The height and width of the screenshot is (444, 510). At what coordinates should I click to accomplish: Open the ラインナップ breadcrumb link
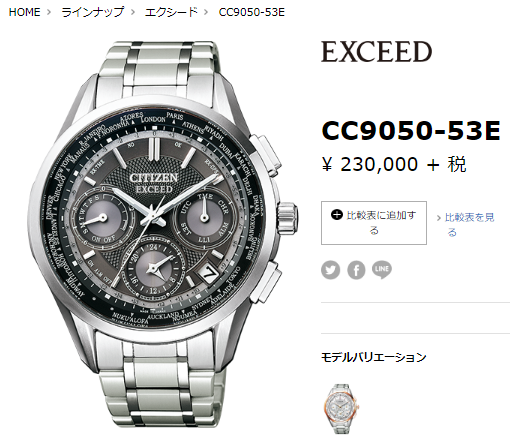click(93, 12)
